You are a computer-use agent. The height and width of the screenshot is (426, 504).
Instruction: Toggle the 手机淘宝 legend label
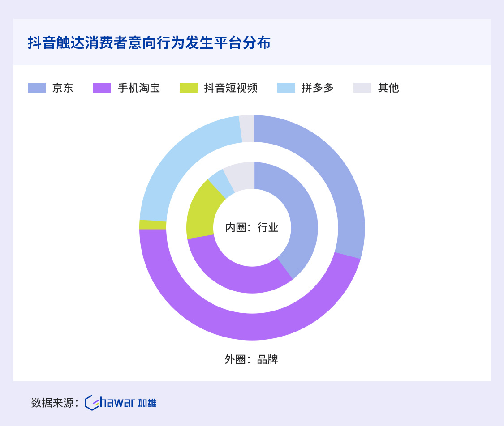(139, 88)
